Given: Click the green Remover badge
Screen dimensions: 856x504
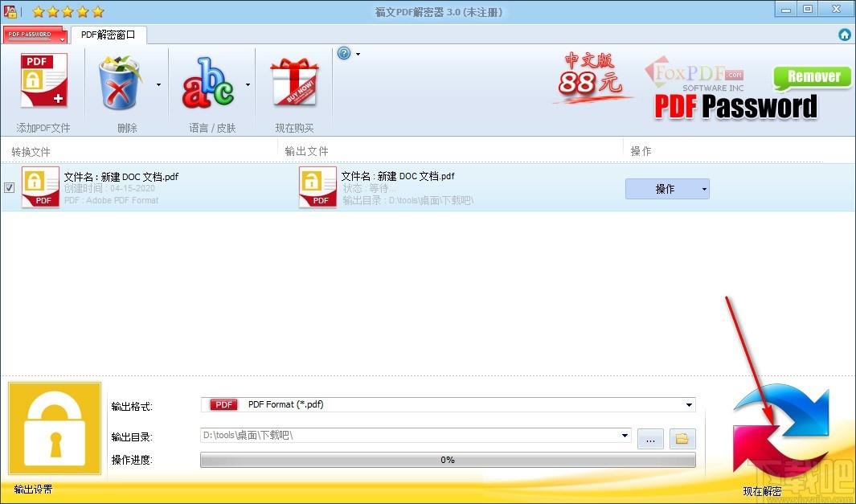Looking at the screenshot, I should point(813,77).
